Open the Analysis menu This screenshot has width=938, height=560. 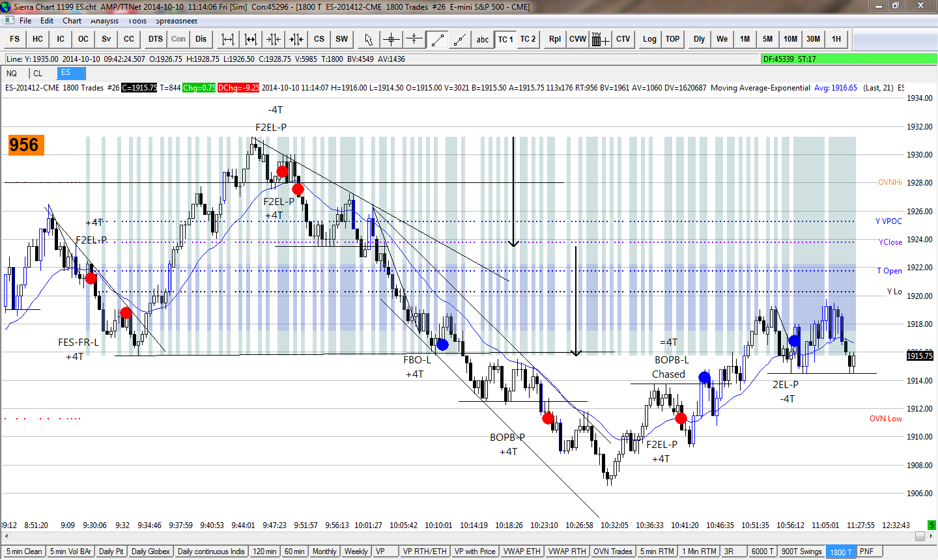(x=105, y=21)
